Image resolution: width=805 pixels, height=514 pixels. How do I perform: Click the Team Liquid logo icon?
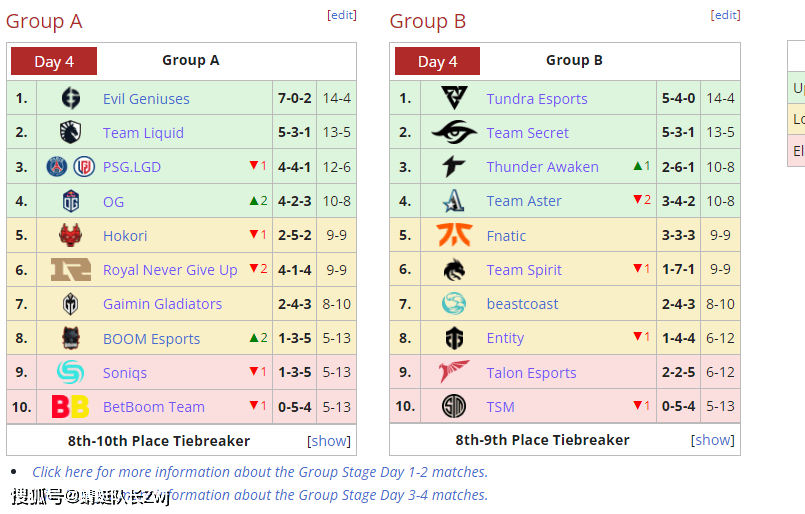(70, 132)
